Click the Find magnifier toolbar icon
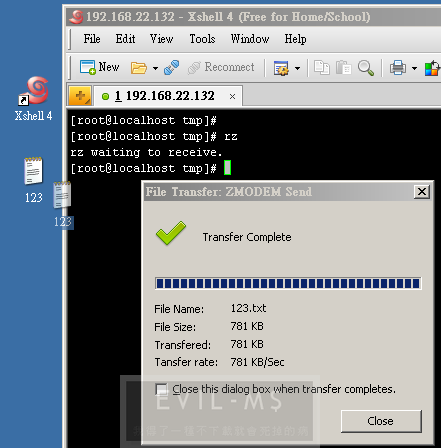Screen dimensions: 441x448 366,68
